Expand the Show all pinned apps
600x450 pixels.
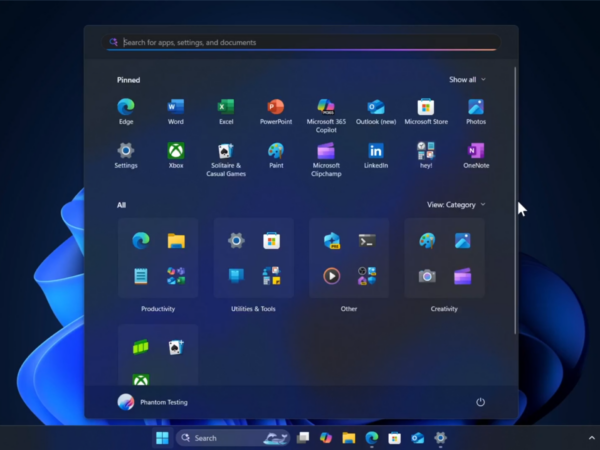tap(467, 79)
